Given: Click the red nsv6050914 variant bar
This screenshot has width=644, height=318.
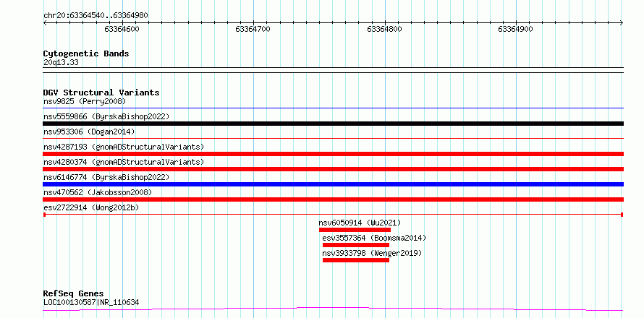Looking at the screenshot, I should [x=355, y=230].
